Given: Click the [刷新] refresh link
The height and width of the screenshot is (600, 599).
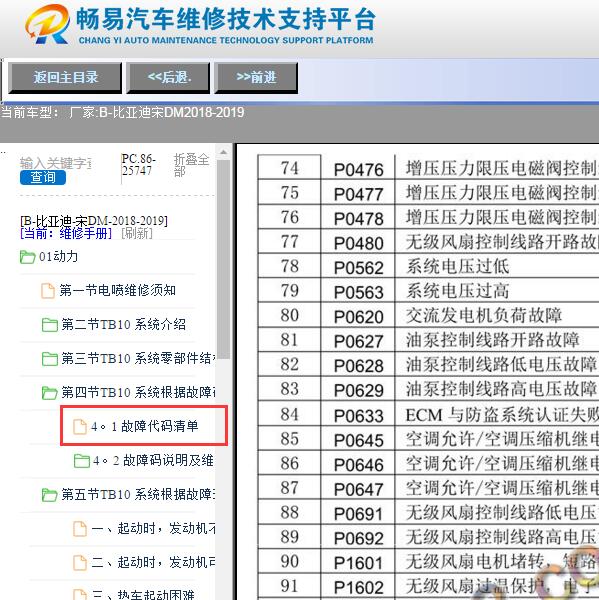Looking at the screenshot, I should pyautogui.click(x=137, y=233).
